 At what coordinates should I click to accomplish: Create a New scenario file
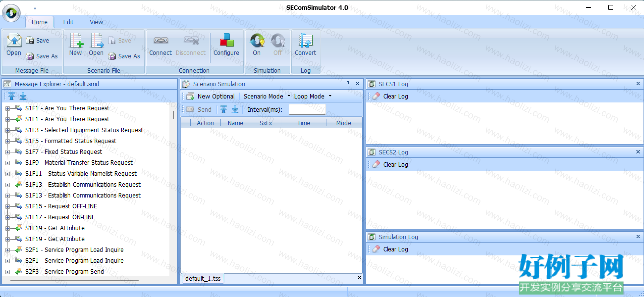click(x=76, y=45)
